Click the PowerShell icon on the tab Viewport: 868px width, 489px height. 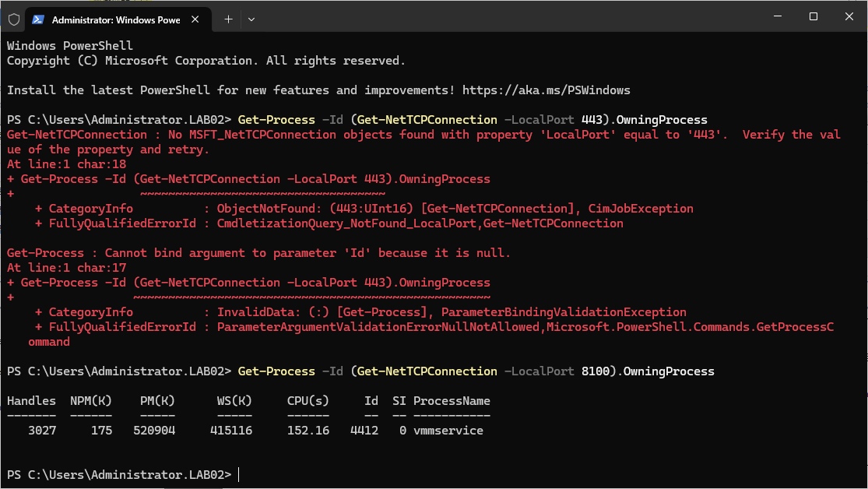38,19
